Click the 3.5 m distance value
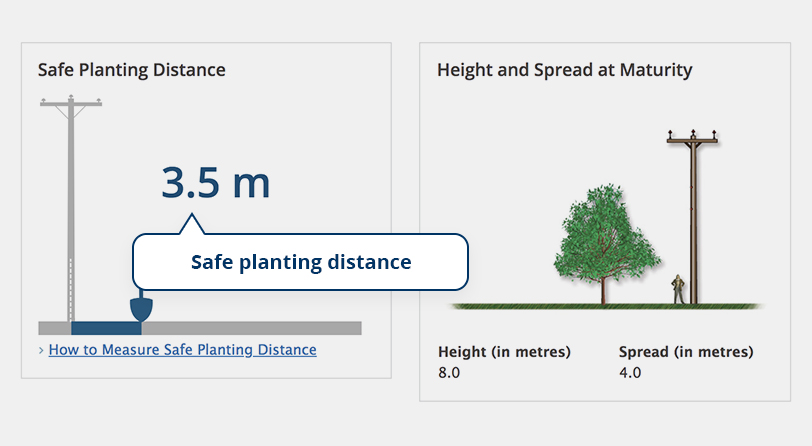 [215, 182]
